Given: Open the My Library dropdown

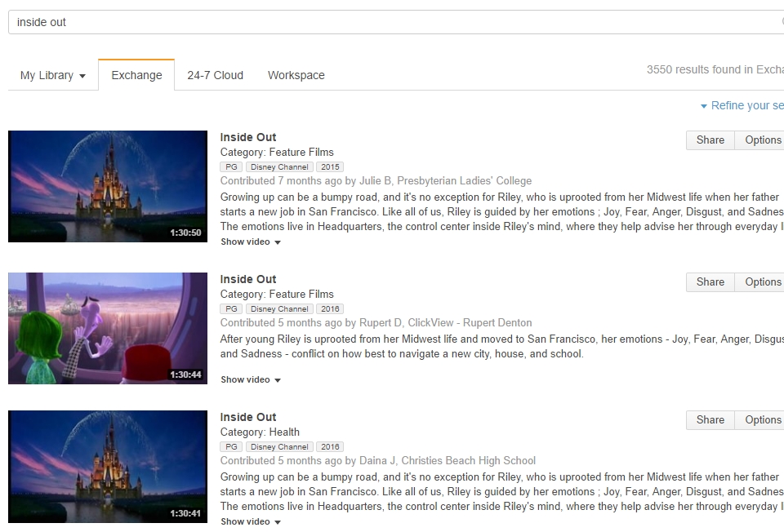Looking at the screenshot, I should [x=51, y=75].
